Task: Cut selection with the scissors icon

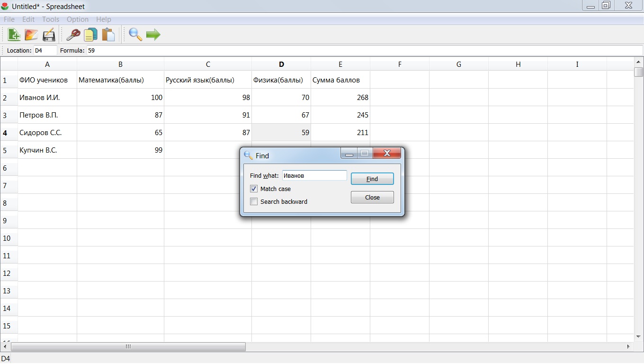Action: click(73, 35)
